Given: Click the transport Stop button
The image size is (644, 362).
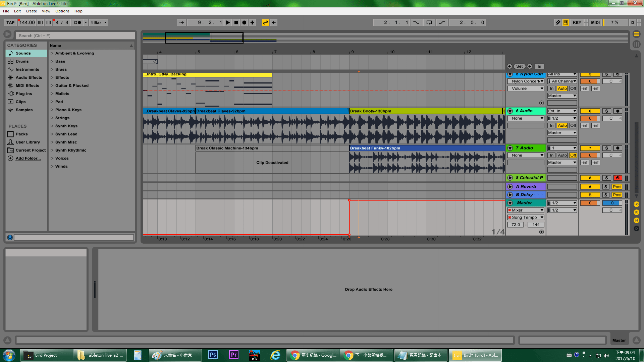Looking at the screenshot, I should point(236,22).
